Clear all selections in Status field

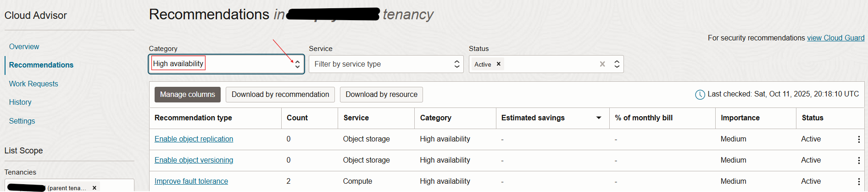pyautogui.click(x=602, y=64)
